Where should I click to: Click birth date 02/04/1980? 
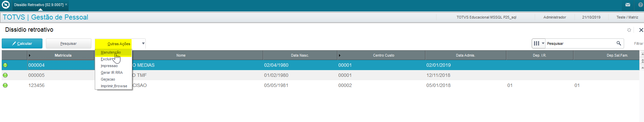click(276, 65)
